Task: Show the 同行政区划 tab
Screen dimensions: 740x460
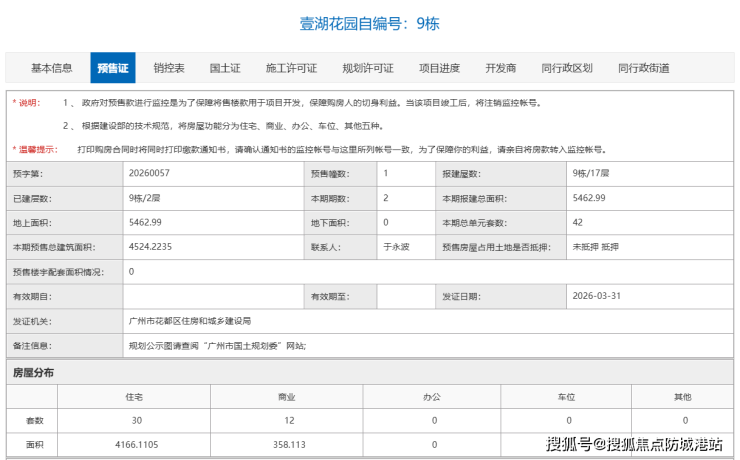Action: 567,68
